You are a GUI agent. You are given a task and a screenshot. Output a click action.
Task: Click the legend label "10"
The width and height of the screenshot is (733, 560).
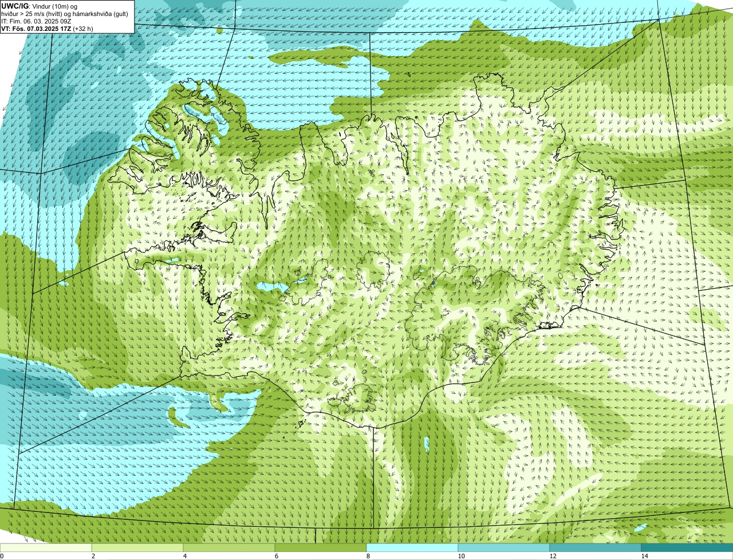[460, 556]
